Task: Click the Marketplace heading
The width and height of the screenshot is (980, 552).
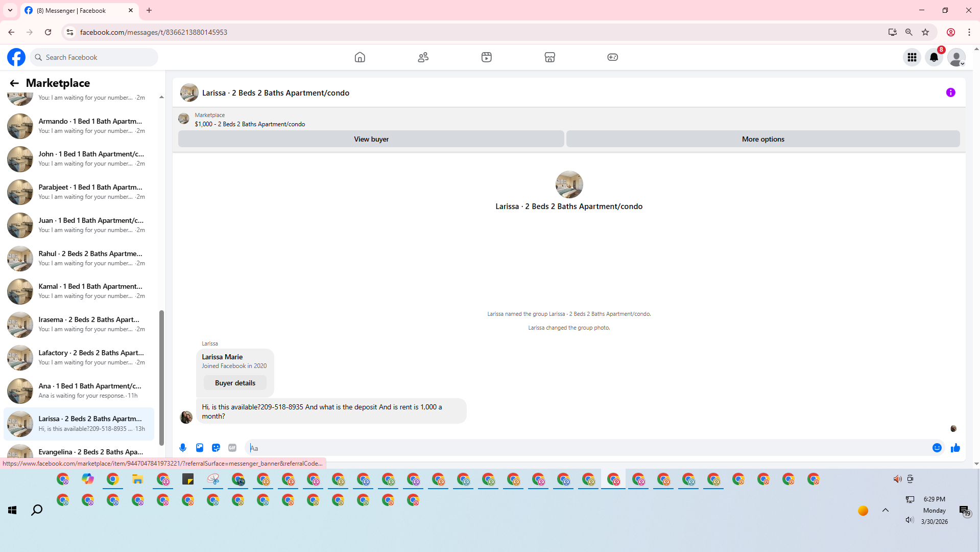Action: click(x=58, y=83)
